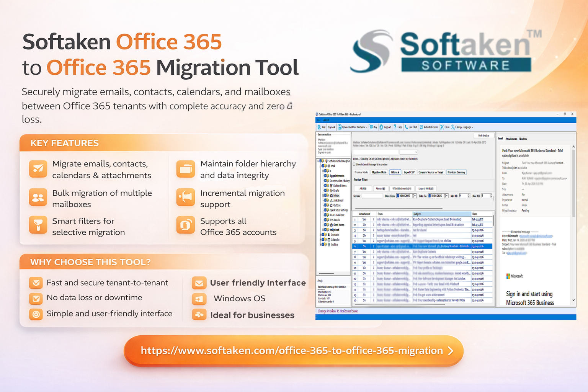
Task: Select message row 6 in the list
Action: 422,247
